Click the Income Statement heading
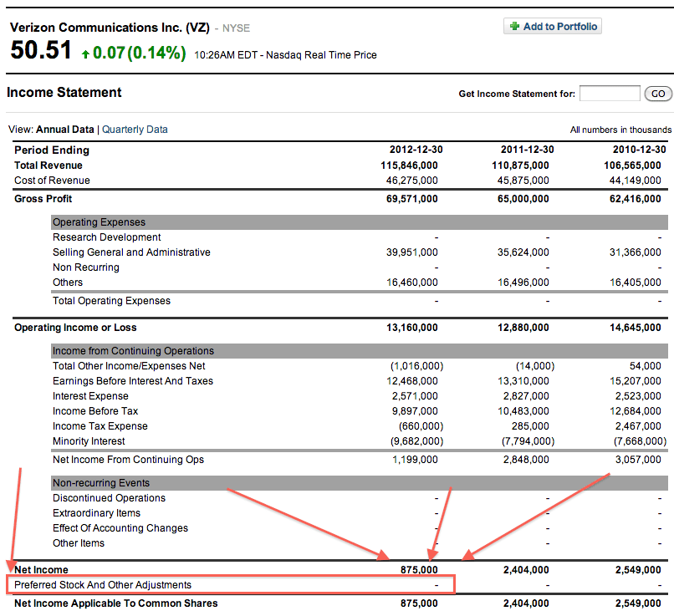674x616 pixels. [64, 92]
